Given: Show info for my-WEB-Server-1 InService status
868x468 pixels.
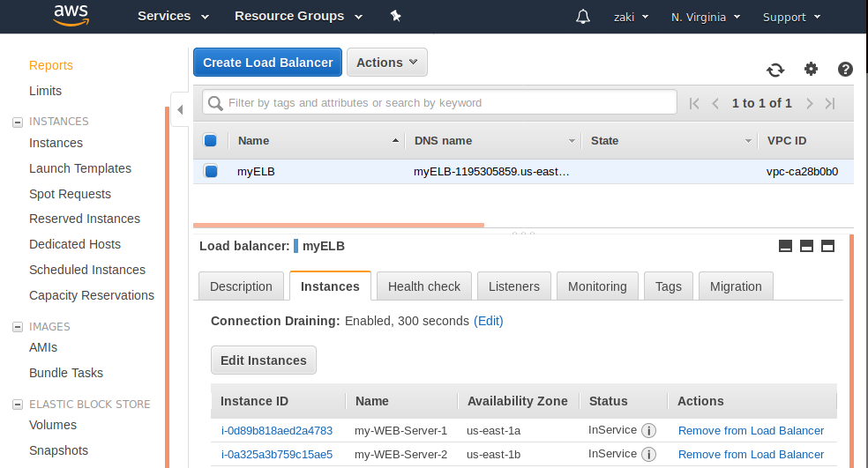Looking at the screenshot, I should pos(648,431).
